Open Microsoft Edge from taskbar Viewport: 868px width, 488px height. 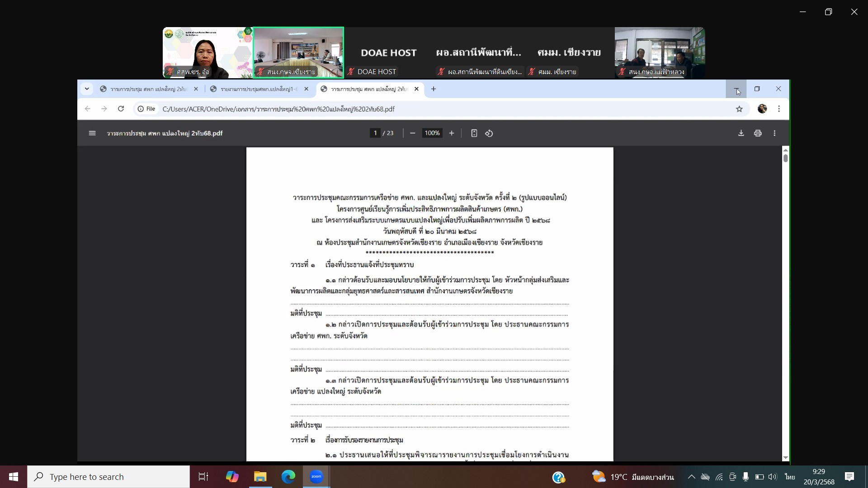[x=288, y=477]
